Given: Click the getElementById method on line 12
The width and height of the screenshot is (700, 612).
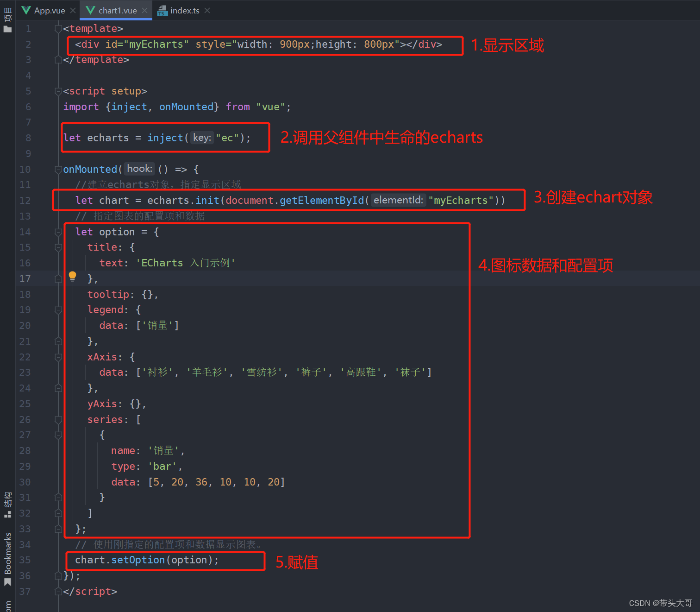Looking at the screenshot, I should click(x=322, y=201).
